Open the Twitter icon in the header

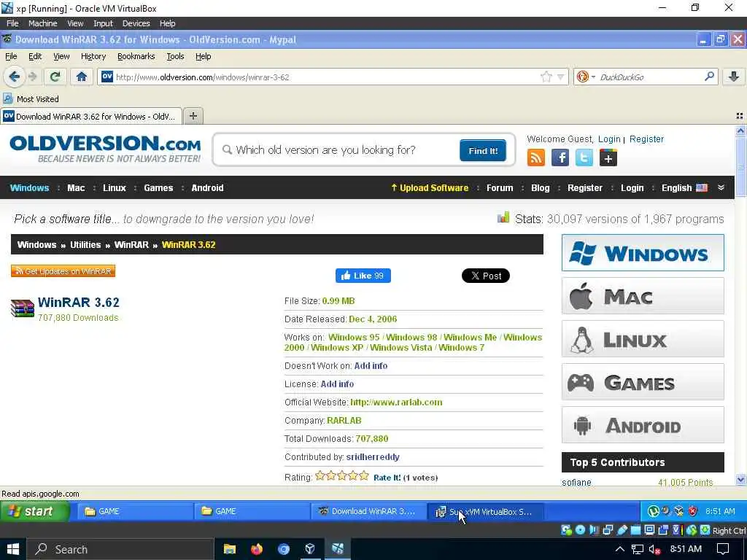coord(584,157)
